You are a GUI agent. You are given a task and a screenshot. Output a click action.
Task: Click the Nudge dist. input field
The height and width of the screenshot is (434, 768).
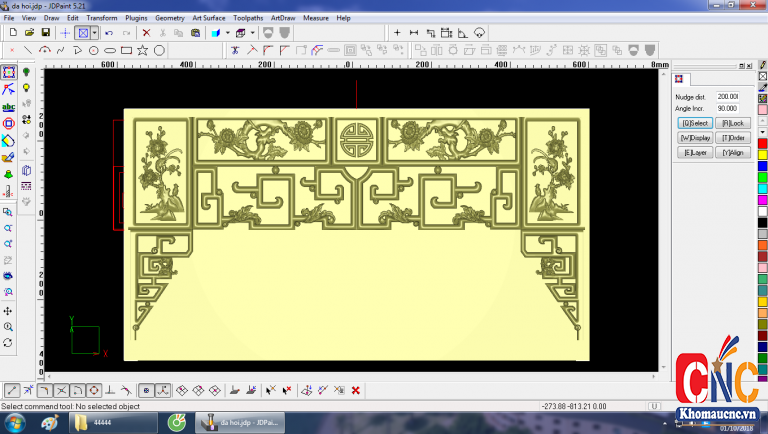tap(727, 97)
